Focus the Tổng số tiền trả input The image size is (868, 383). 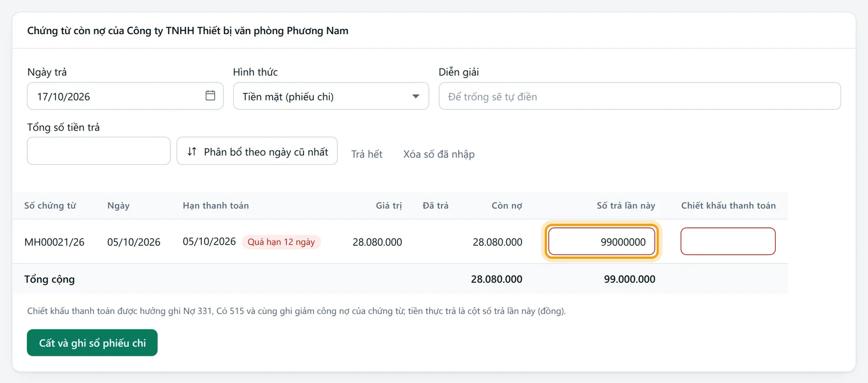(99, 151)
